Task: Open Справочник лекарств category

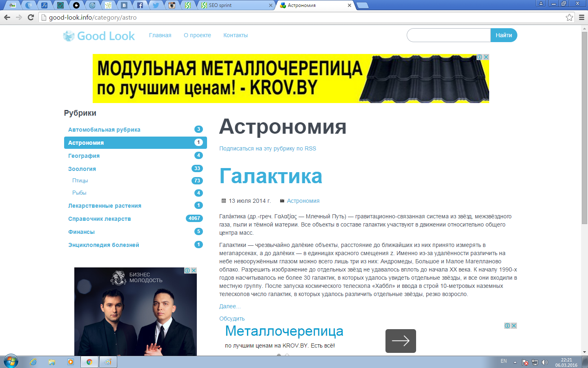Action: pos(136,219)
